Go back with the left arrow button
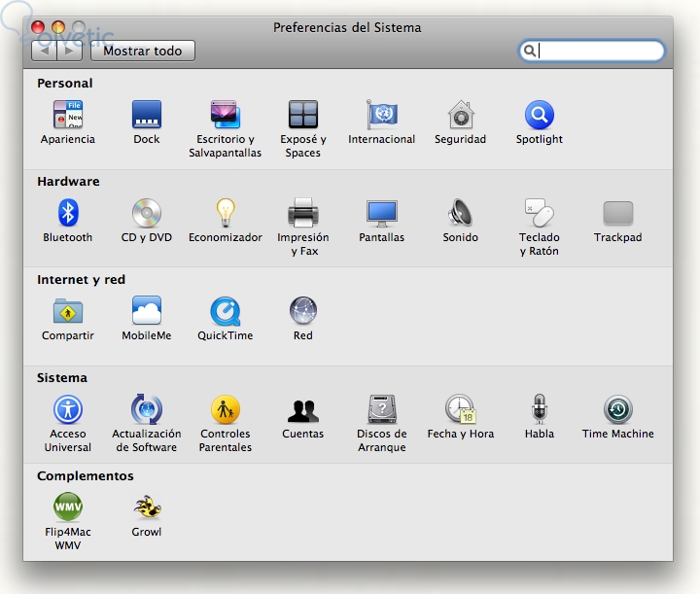The width and height of the screenshot is (700, 594). (x=44, y=51)
